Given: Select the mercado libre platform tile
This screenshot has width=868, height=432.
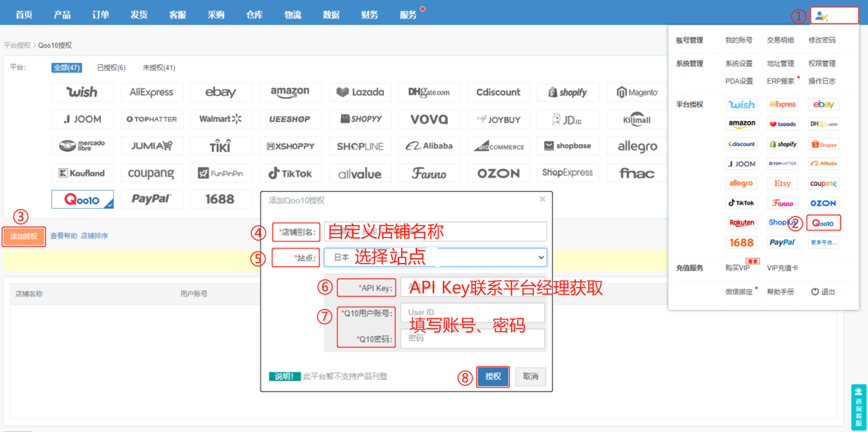Looking at the screenshot, I should click(82, 146).
